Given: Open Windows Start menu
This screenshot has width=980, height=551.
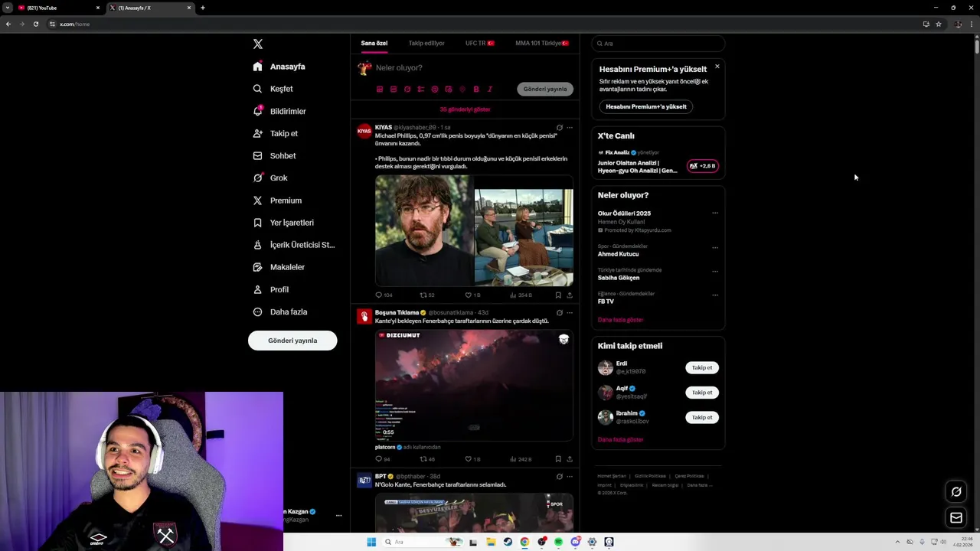Looking at the screenshot, I should (371, 542).
